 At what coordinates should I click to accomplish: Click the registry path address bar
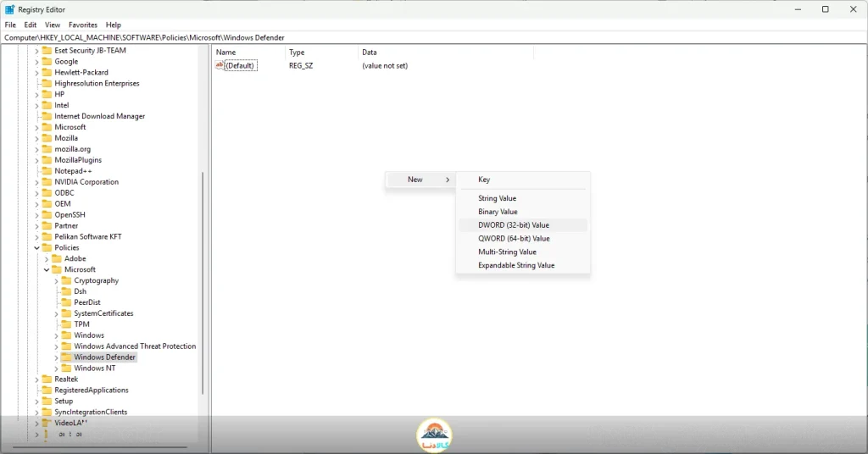pos(434,37)
